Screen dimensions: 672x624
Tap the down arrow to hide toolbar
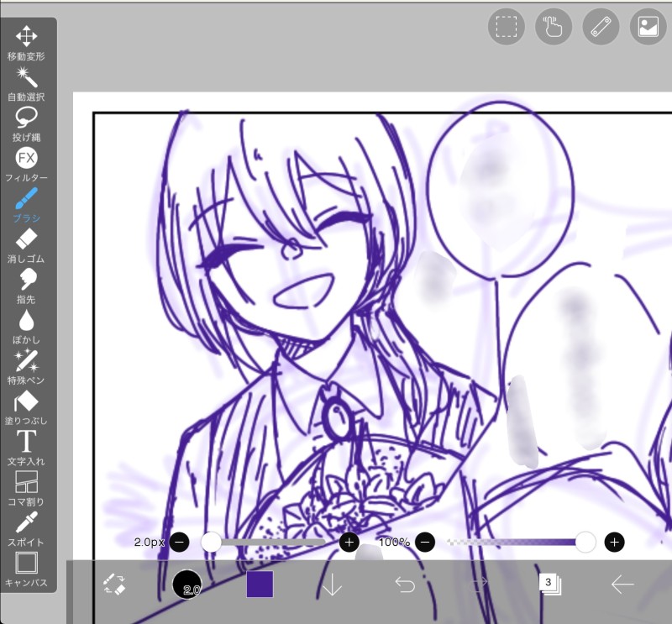[332, 584]
